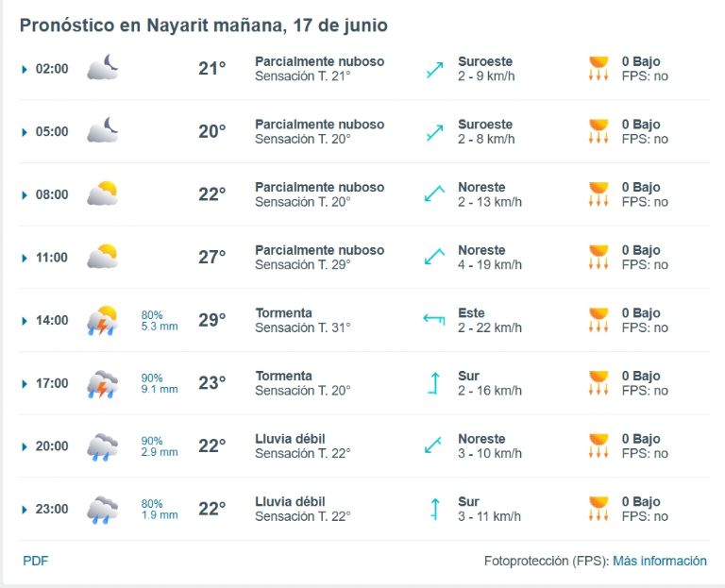Select the 11:00 temperature 27°
Screen dimensions: 725x588
click(x=212, y=257)
